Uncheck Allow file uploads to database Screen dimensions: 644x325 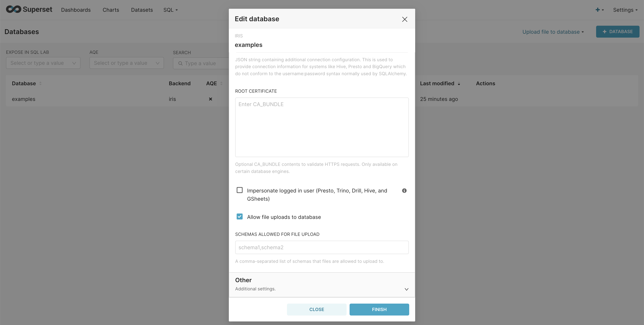239,217
